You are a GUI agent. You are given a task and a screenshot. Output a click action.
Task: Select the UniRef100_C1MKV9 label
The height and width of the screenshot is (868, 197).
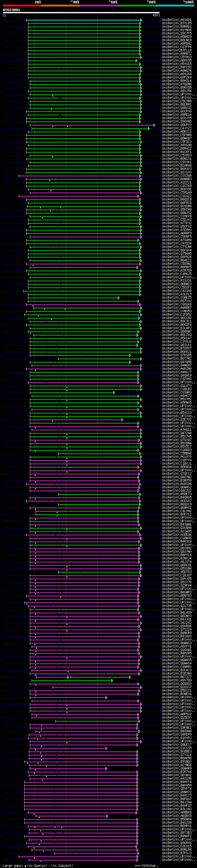pos(177,216)
